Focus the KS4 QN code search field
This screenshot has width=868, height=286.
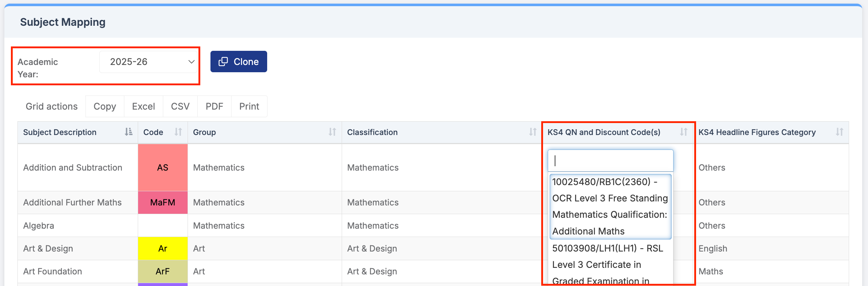pyautogui.click(x=611, y=160)
